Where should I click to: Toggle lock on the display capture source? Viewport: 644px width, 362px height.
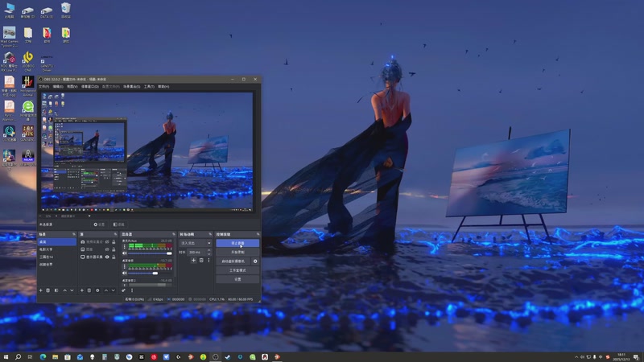click(114, 257)
